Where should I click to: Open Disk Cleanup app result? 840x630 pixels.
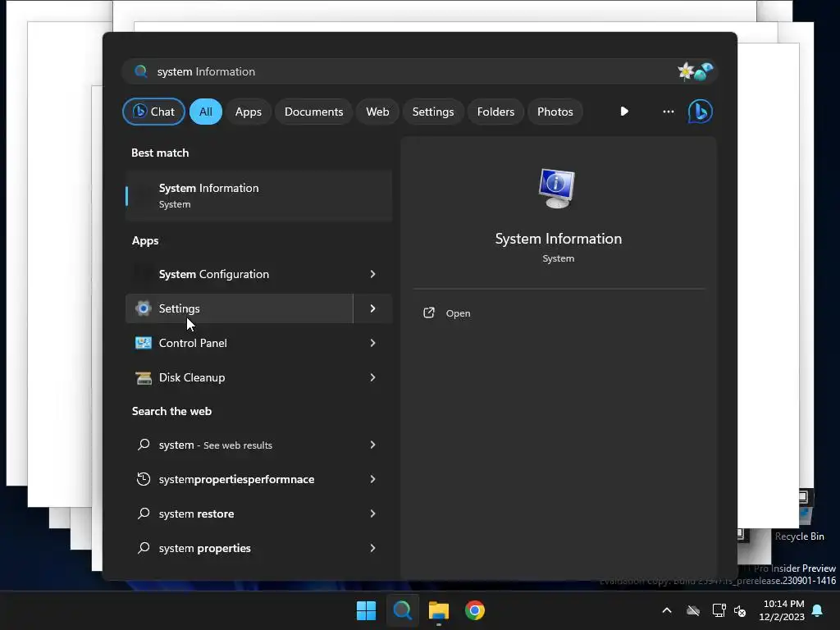click(240, 377)
